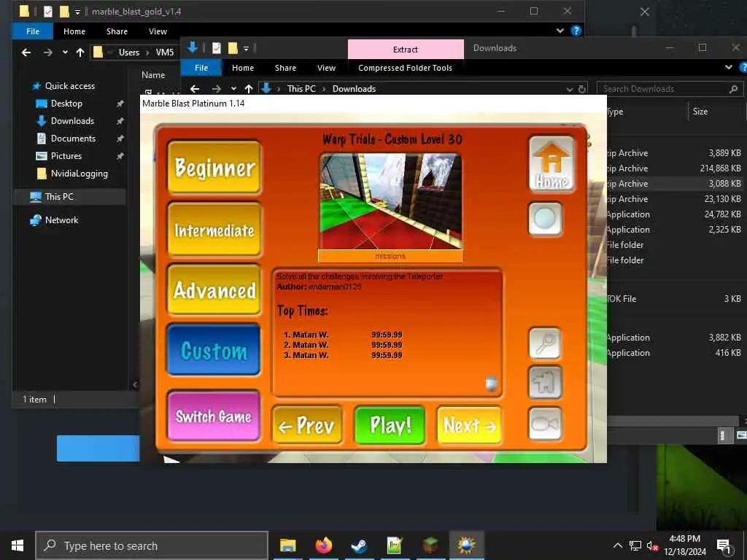
Task: Open Share tab in marble_blast_gold window
Action: [x=117, y=31]
